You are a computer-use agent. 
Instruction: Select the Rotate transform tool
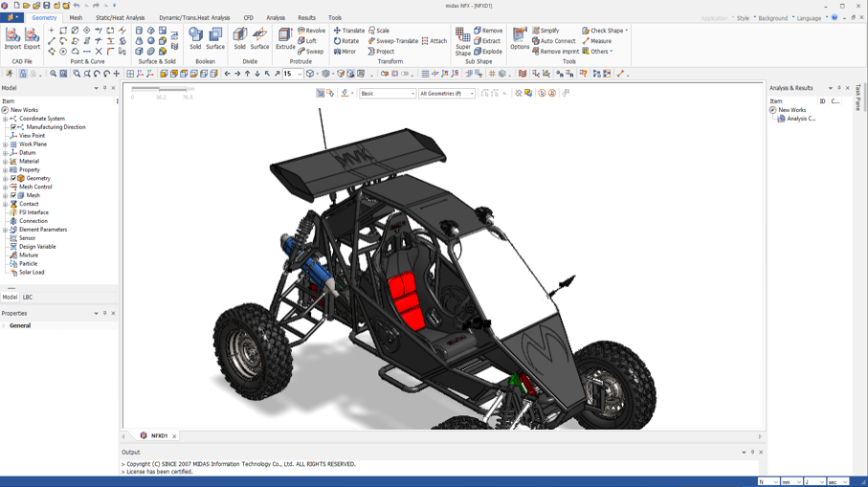[x=346, y=41]
